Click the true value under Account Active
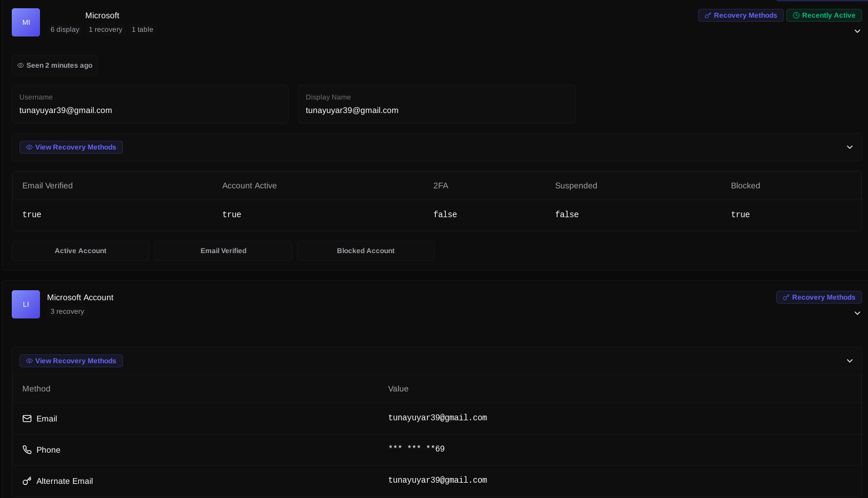Viewport: 868px width, 498px height. point(232,215)
